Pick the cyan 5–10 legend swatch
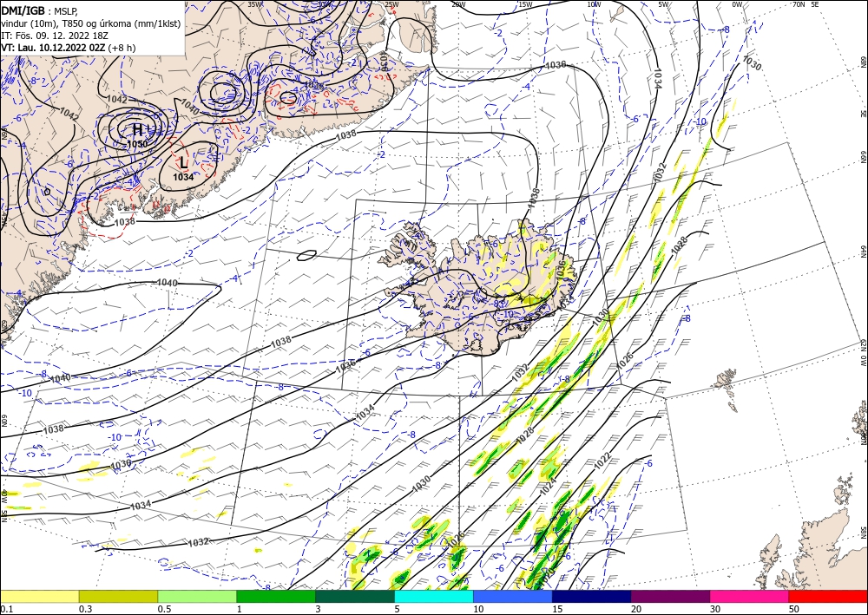This screenshot has height=615, width=868. click(433, 596)
